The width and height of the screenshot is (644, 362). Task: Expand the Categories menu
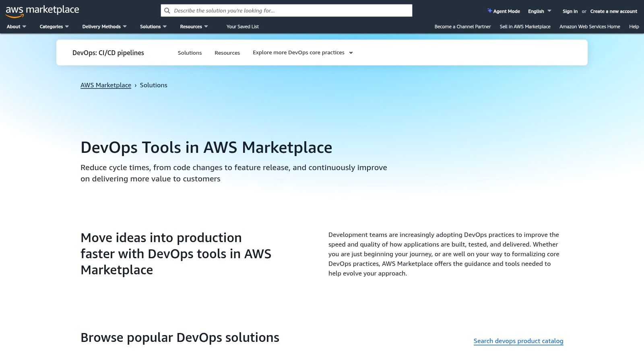coord(54,27)
